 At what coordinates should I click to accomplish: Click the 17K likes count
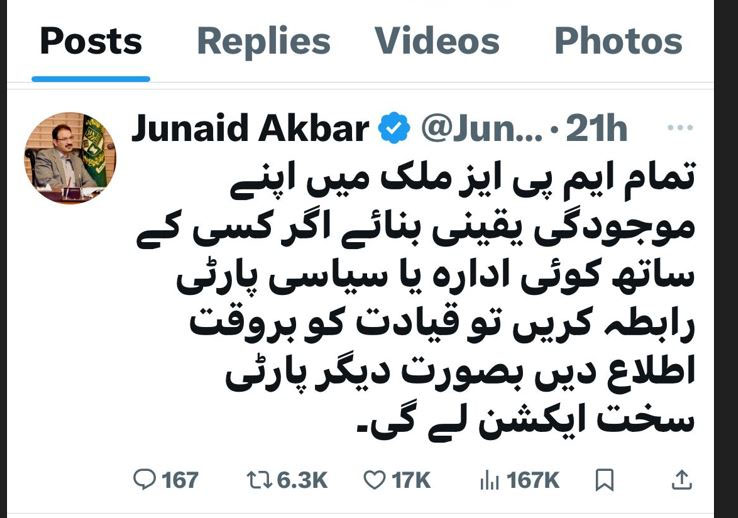411,480
